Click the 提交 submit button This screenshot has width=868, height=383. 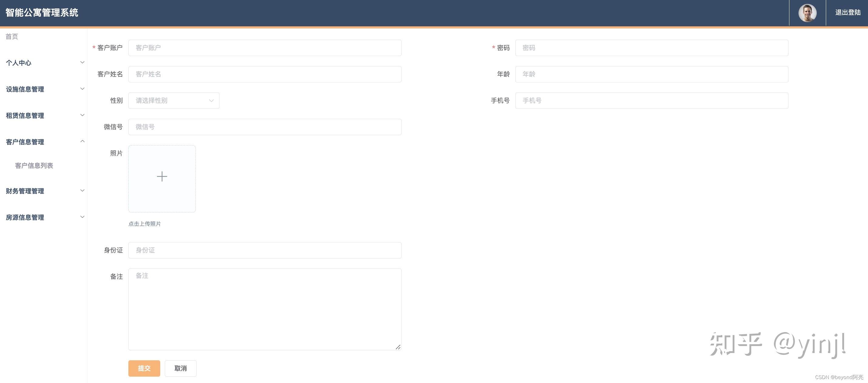click(x=144, y=368)
